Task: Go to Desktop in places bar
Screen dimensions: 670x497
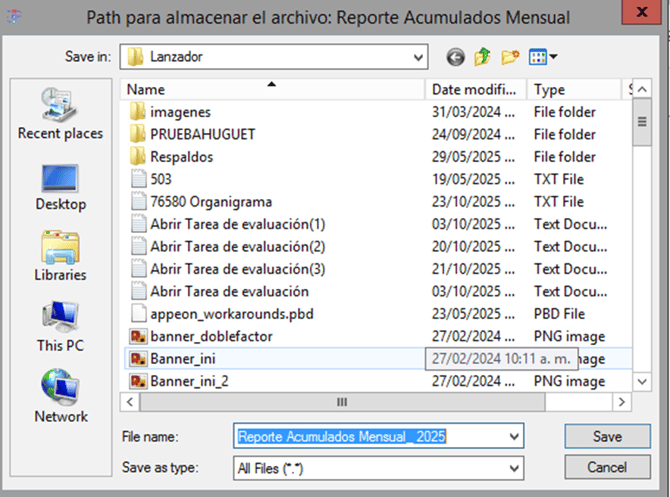Action: point(60,185)
